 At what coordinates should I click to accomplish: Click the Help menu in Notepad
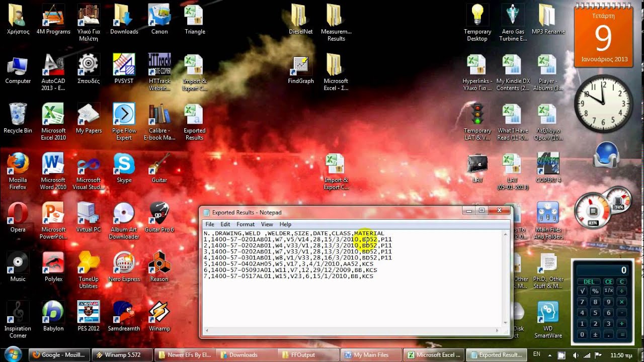[x=285, y=224]
